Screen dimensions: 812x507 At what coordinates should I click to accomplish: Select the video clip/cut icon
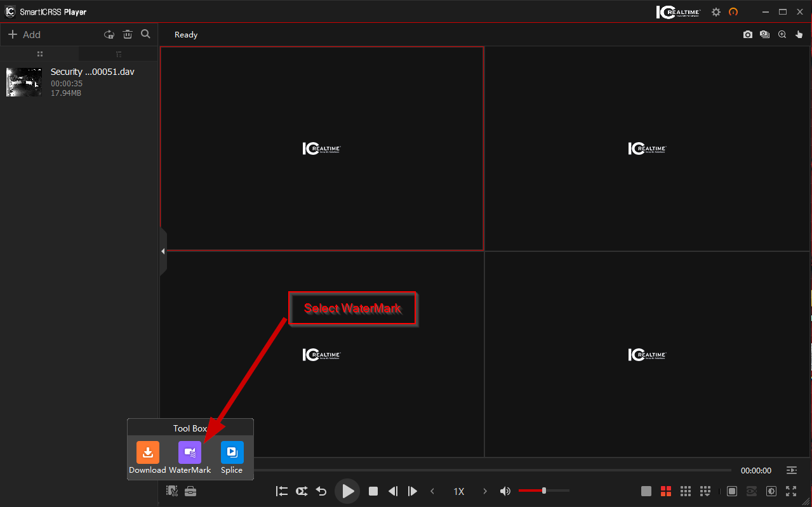[x=171, y=491]
